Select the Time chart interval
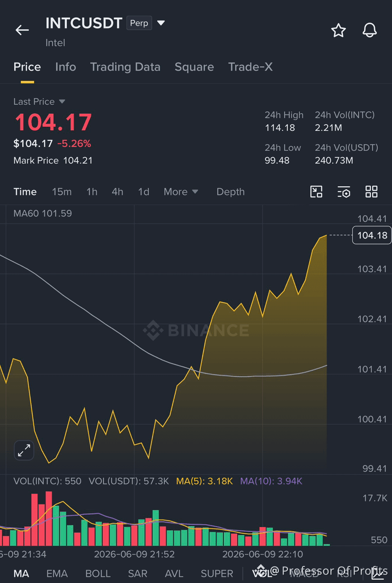Image resolution: width=392 pixels, height=583 pixels. click(x=25, y=191)
